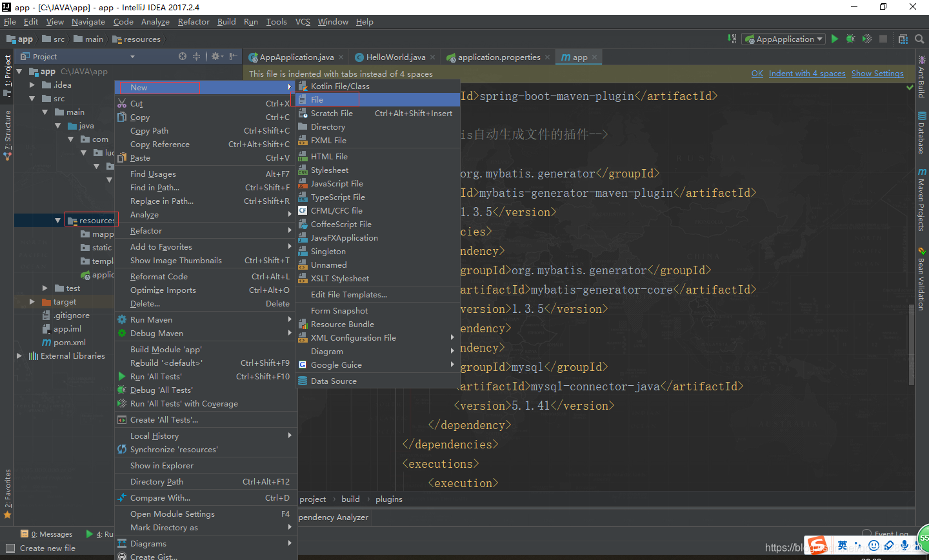This screenshot has height=560, width=929.
Task: Open the Bean Validation side panel
Action: (x=922, y=279)
